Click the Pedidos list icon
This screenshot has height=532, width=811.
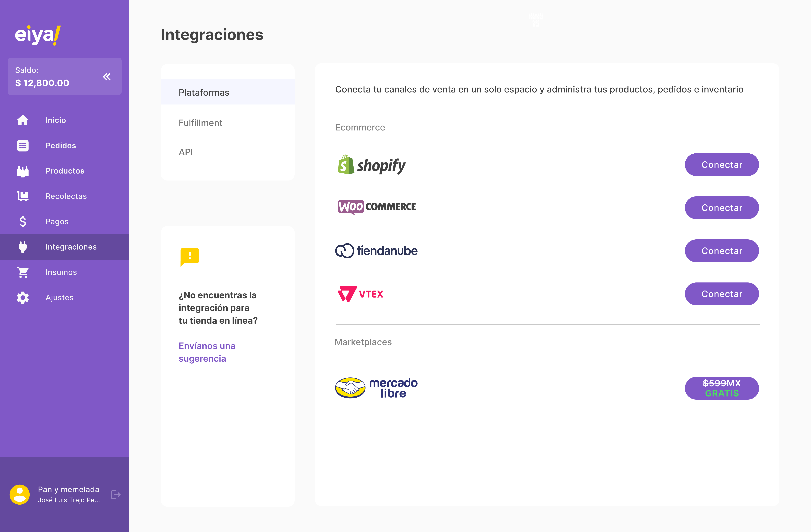23,146
